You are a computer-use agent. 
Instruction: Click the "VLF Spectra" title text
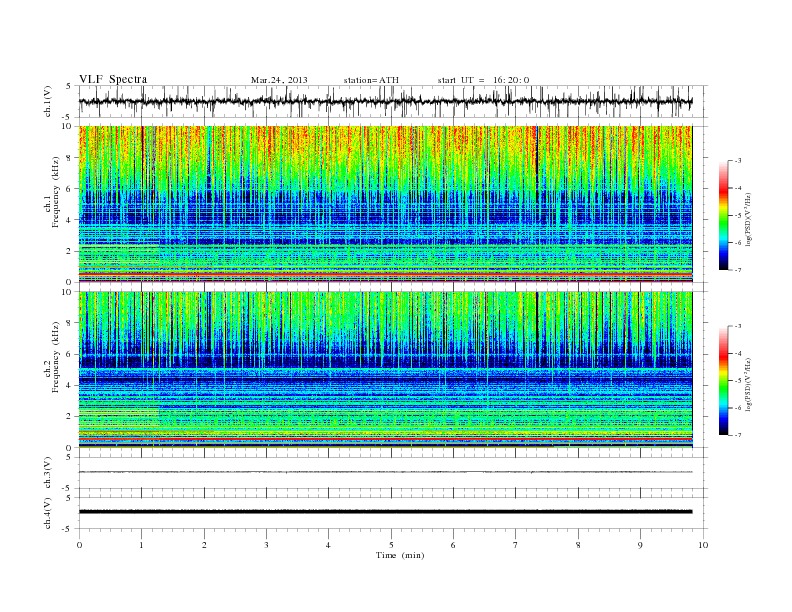[113, 79]
